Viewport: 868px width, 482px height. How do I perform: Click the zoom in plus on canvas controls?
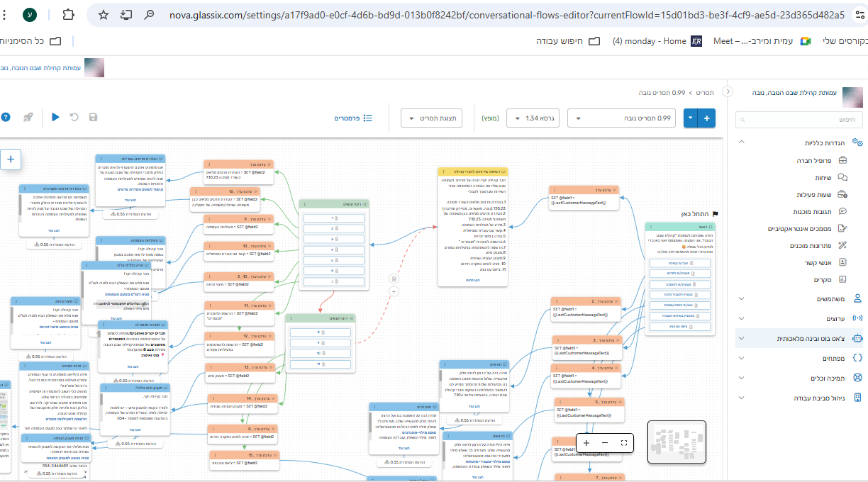tap(586, 443)
